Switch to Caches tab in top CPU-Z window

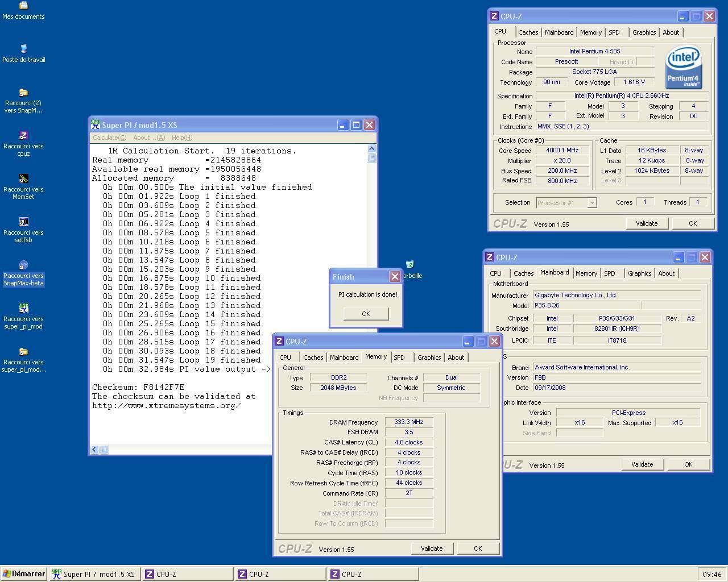528,32
